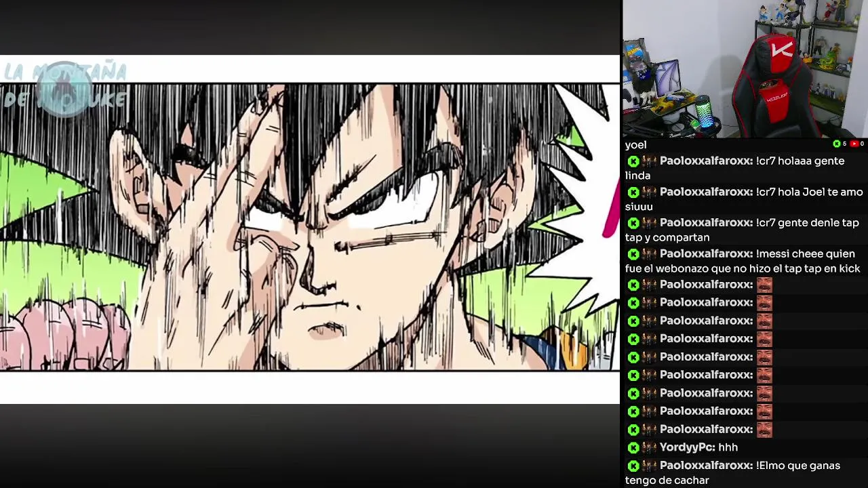Click the user avatar badge in "!Elmo que ganas" message

(x=649, y=466)
